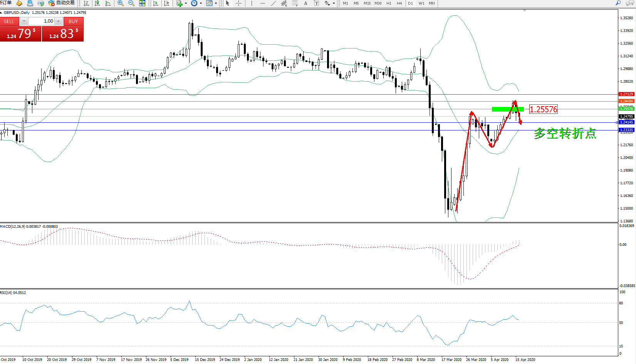Expand the clock periods dropdown arrow
This screenshot has height=364, width=636.
[x=201, y=3]
